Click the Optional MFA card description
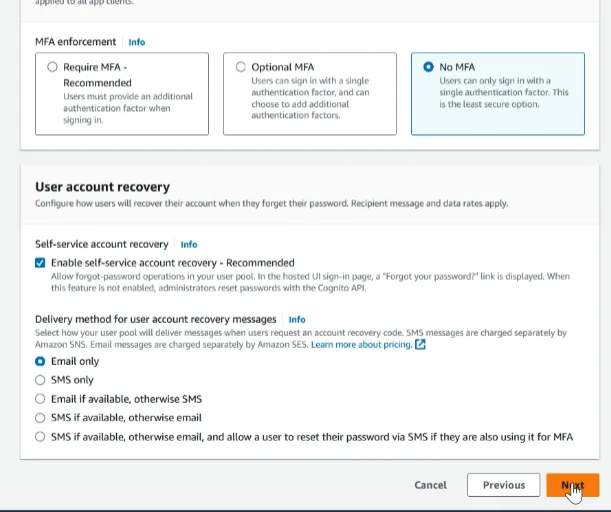Screen dimensions: 611x512 click(x=310, y=98)
